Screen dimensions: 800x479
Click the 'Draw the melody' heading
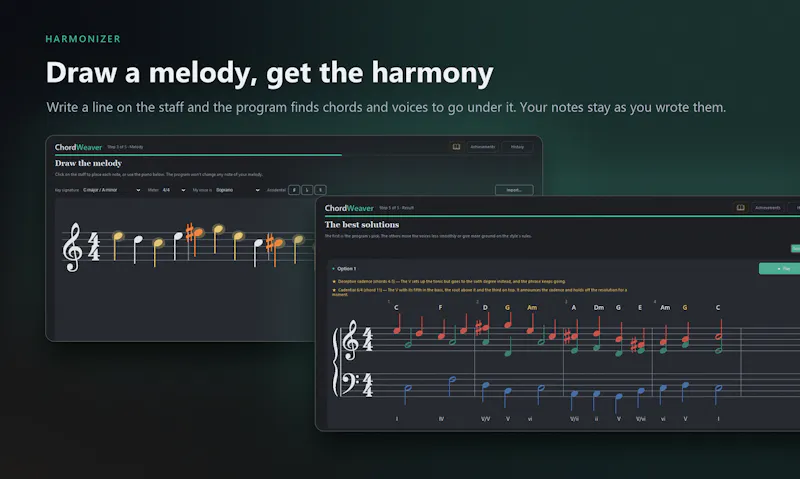tap(88, 163)
